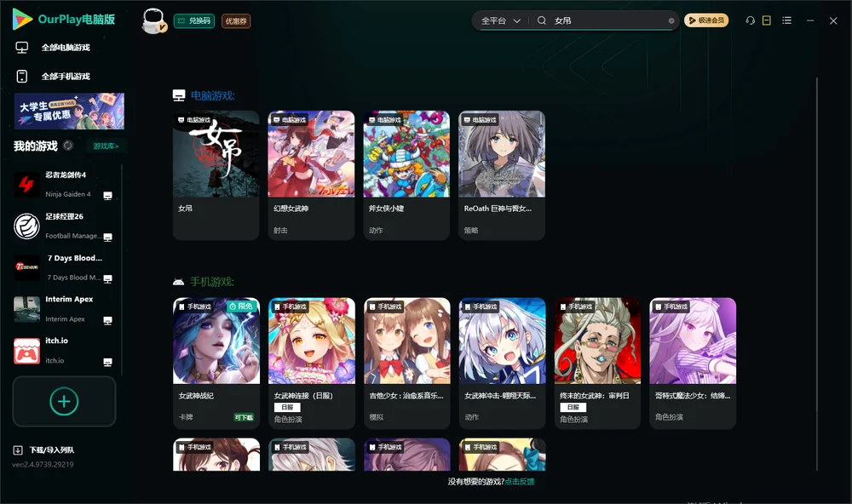This screenshot has width=852, height=504.
Task: Click the plus button to add game
Action: coord(64,401)
